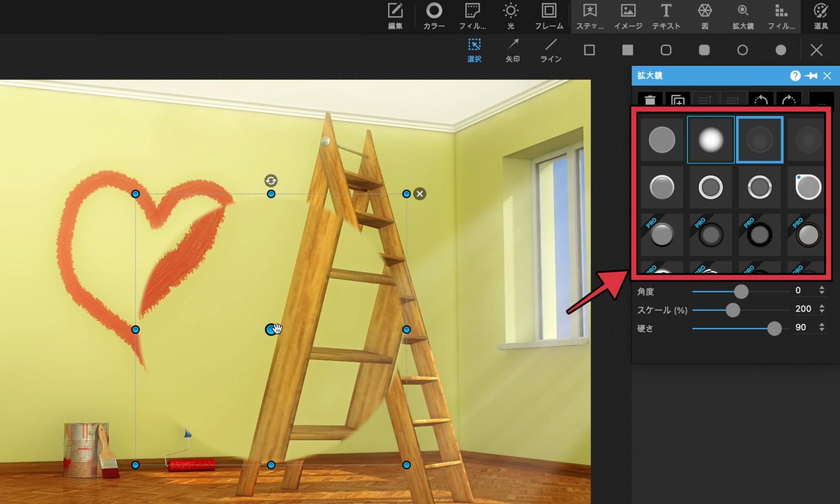Click the duplicate object icon in the 拡大鏡 panel

(677, 100)
